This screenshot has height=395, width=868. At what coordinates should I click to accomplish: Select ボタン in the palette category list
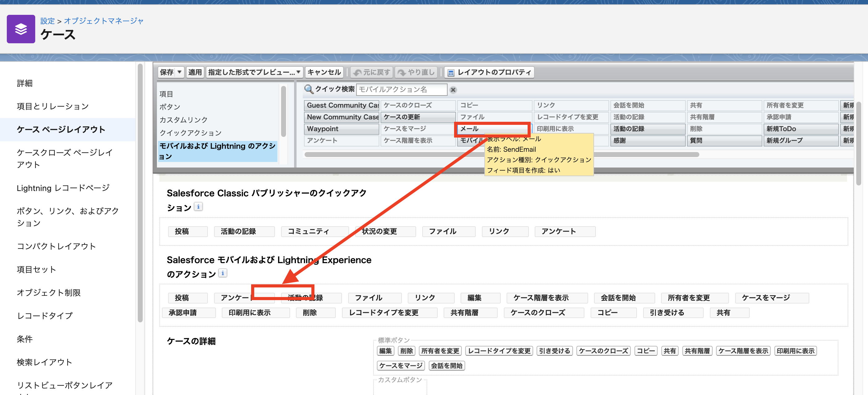click(170, 107)
